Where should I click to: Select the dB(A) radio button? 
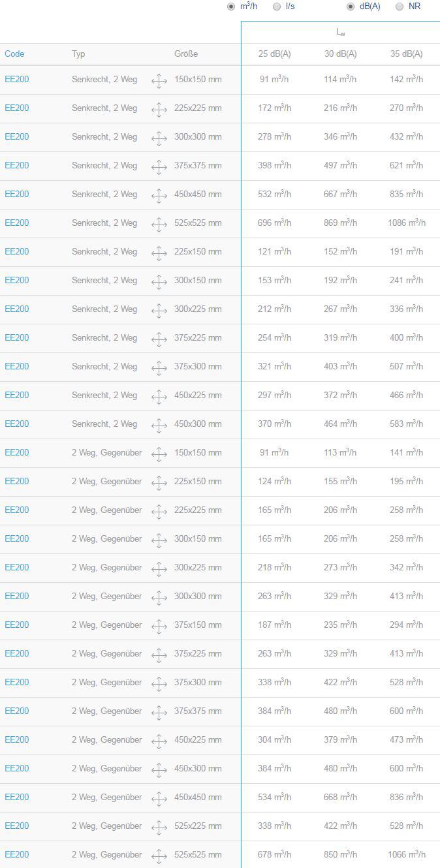click(351, 7)
